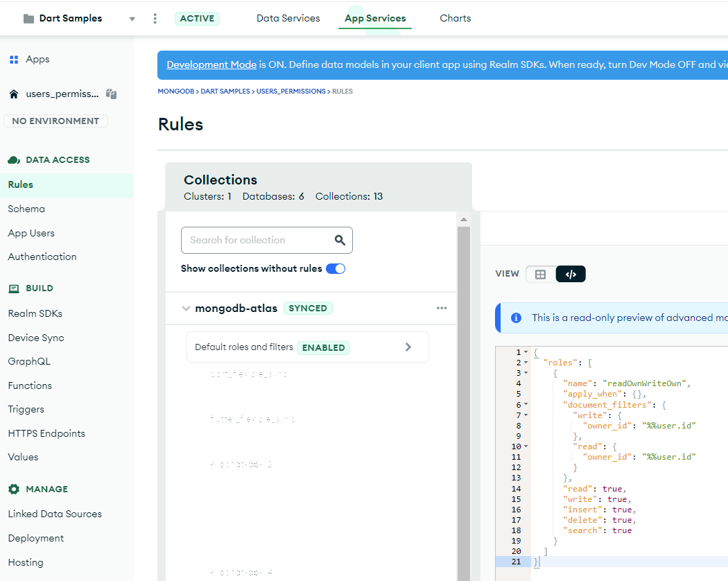Click the search magnifier icon in collection search
Image resolution: width=728 pixels, height=581 pixels.
click(340, 240)
